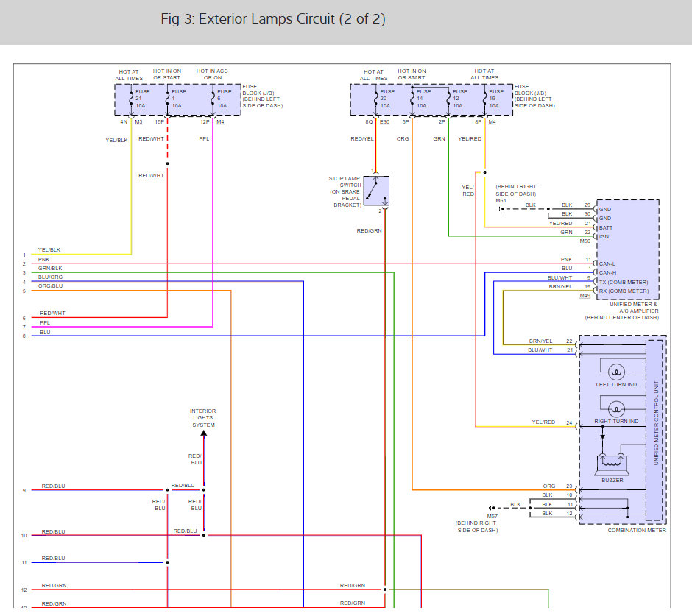Click the 'BUZZER' caption
This screenshot has height=616, width=692.
(x=612, y=480)
